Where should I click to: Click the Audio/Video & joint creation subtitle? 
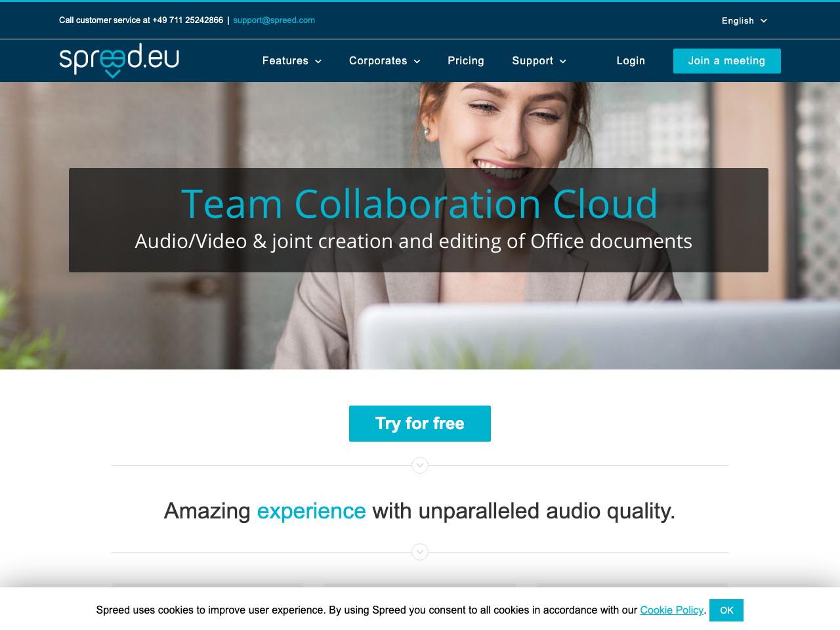[413, 241]
